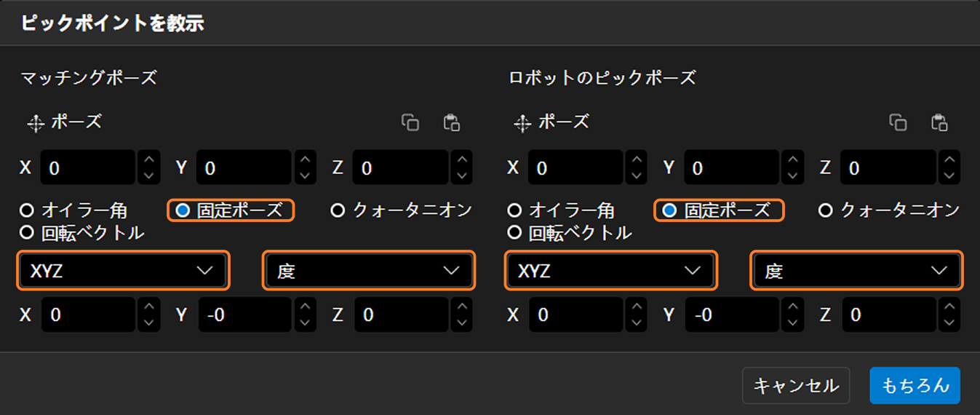Open 度 unit dropdown in マッチングポーズ
980x415 pixels.
click(x=368, y=271)
